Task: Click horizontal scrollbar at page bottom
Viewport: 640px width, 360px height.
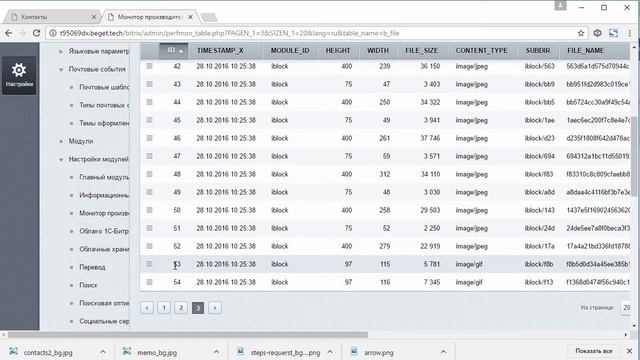Action: coord(188,335)
